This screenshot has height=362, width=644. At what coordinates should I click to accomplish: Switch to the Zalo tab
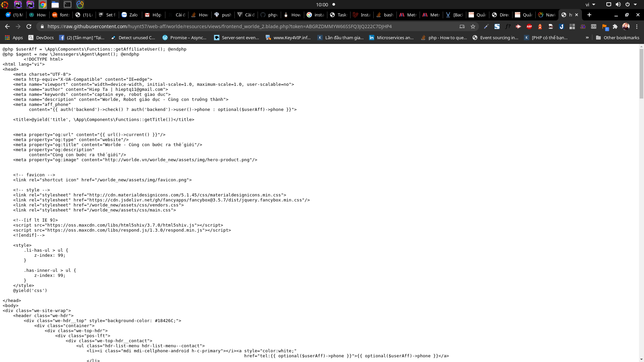130,15
